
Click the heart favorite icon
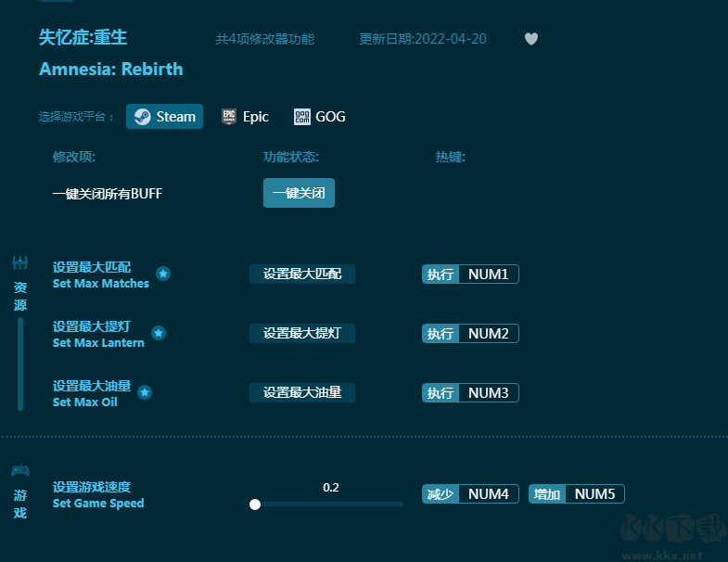point(531,39)
